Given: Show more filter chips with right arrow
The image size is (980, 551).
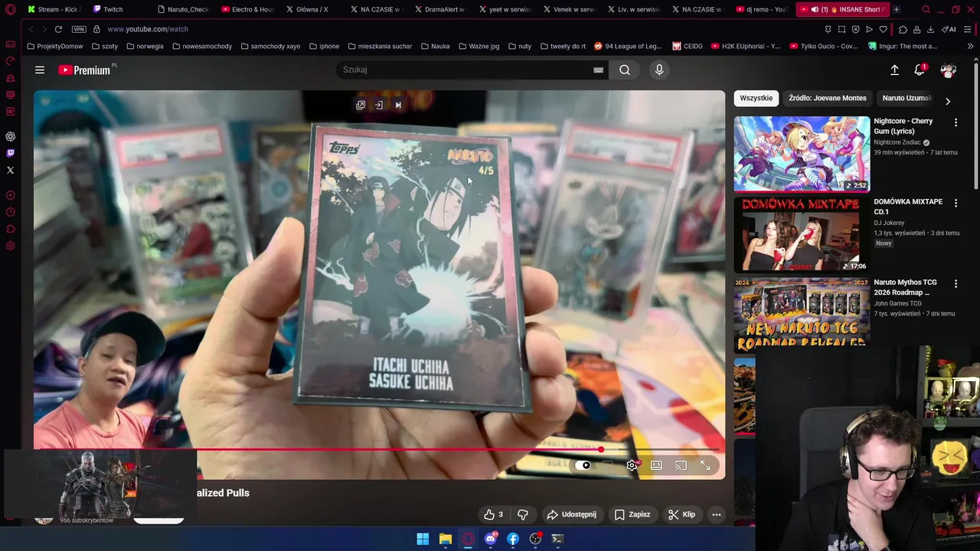Looking at the screenshot, I should (948, 101).
